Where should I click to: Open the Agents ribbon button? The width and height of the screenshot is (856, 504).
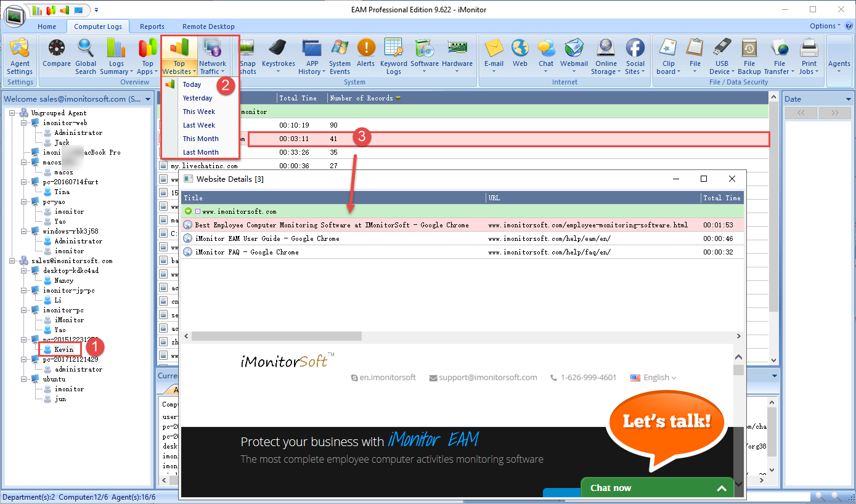coord(839,56)
